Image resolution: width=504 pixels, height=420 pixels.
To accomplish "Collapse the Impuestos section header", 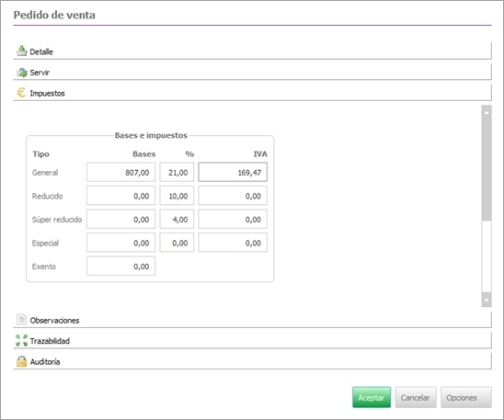I will 252,93.
